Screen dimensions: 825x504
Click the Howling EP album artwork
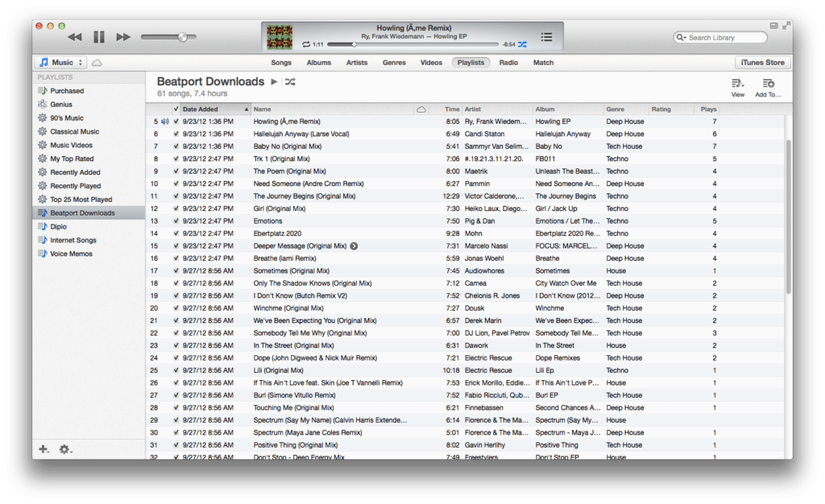280,37
